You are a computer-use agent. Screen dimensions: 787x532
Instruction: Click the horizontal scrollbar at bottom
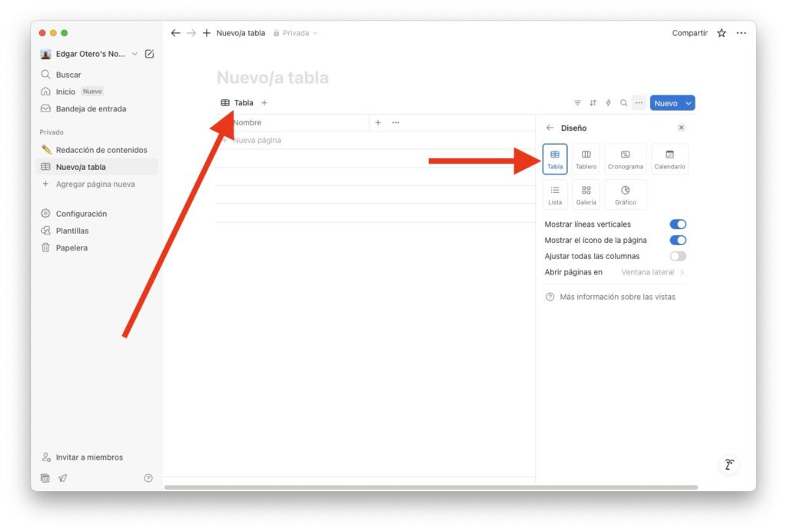point(430,487)
